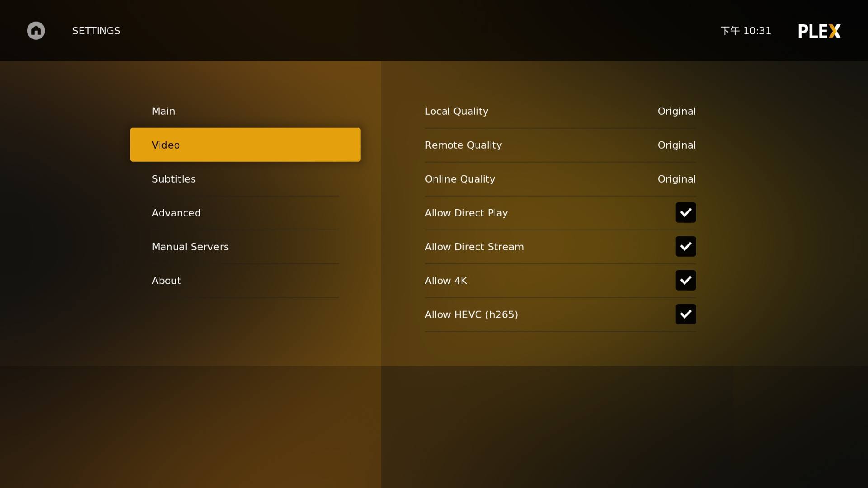Select the Main settings section
868x488 pixels.
(163, 111)
